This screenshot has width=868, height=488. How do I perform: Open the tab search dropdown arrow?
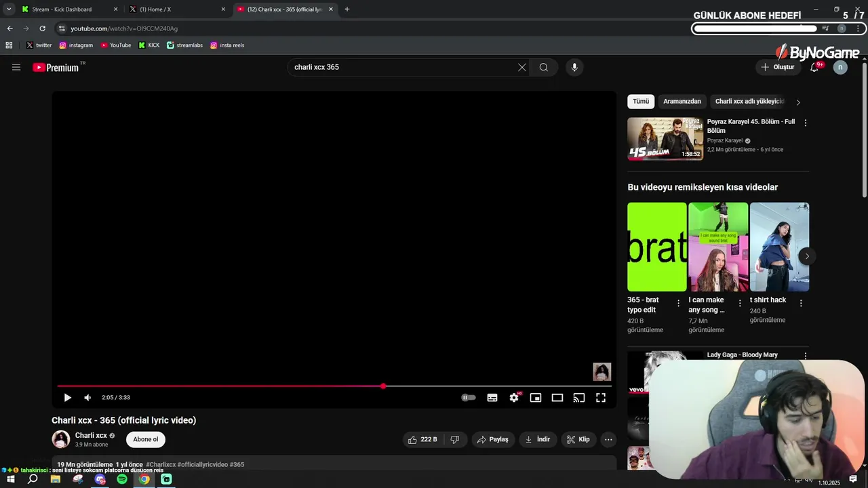[9, 9]
